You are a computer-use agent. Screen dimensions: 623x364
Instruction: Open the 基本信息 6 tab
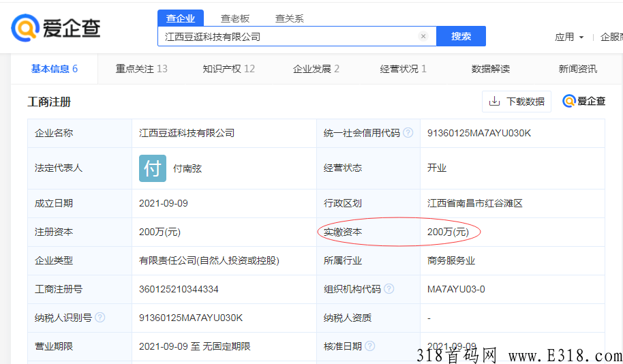coord(55,69)
